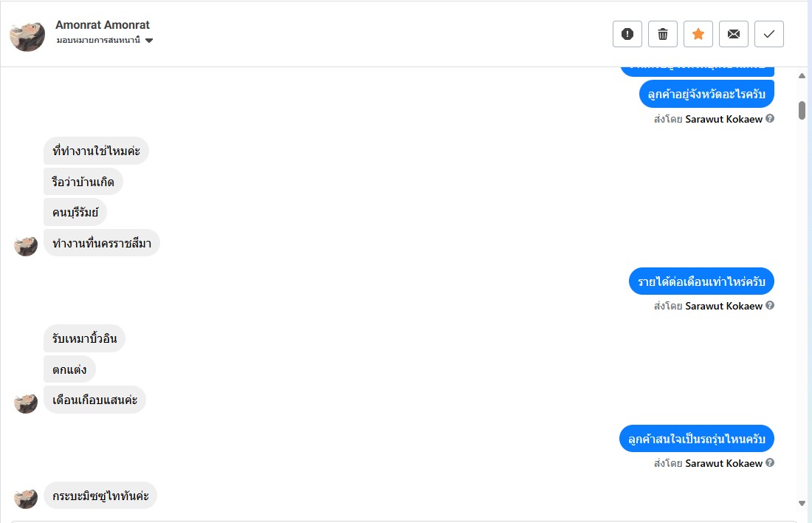Image resolution: width=812 pixels, height=523 pixels.
Task: Click help icon under car model question
Action: click(x=770, y=463)
